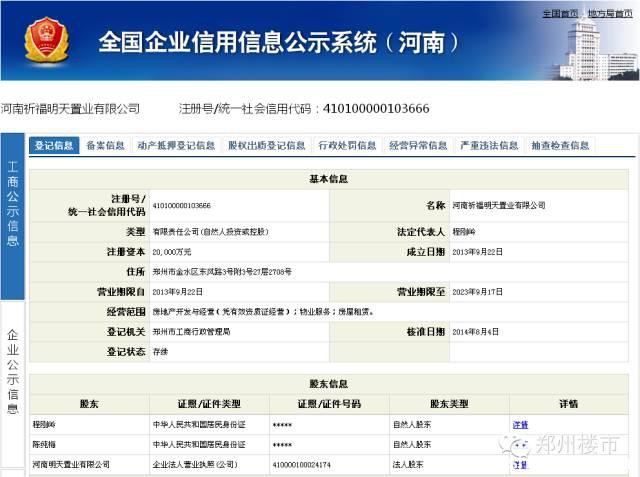The height and width of the screenshot is (477, 640).
Task: Open the 动产抵押登记信息 tab
Action: [176, 145]
